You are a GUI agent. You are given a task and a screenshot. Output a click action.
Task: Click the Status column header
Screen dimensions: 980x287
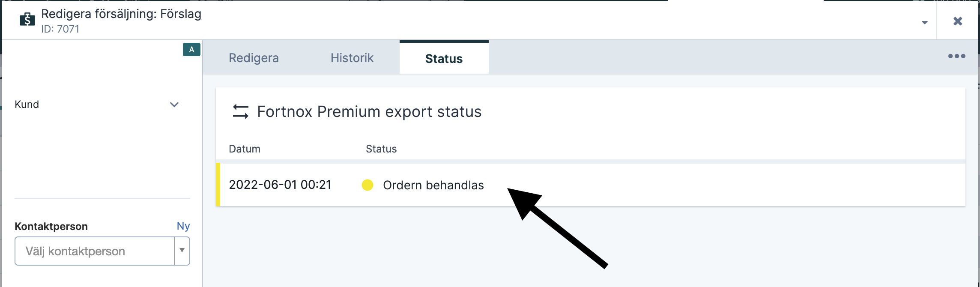381,149
